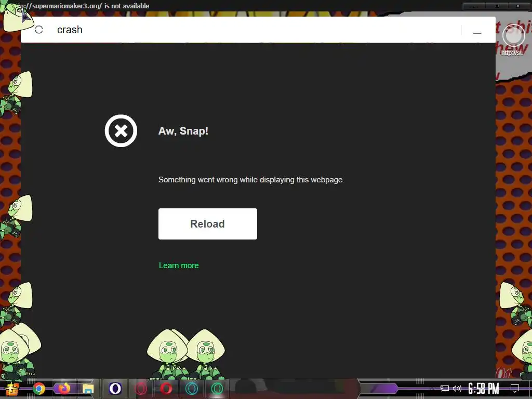Click the circular record overlay icon
Viewport: 532px width, 399px height.
tap(514, 36)
